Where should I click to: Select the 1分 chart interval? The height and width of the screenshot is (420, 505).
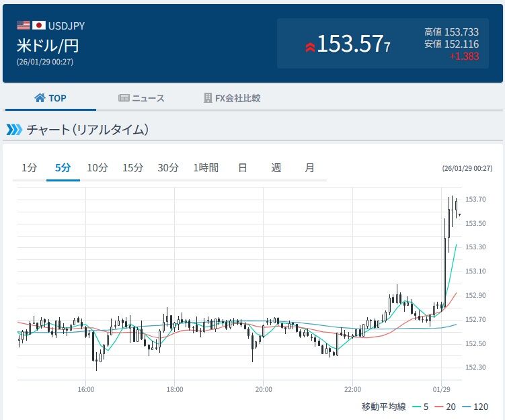pyautogui.click(x=30, y=168)
